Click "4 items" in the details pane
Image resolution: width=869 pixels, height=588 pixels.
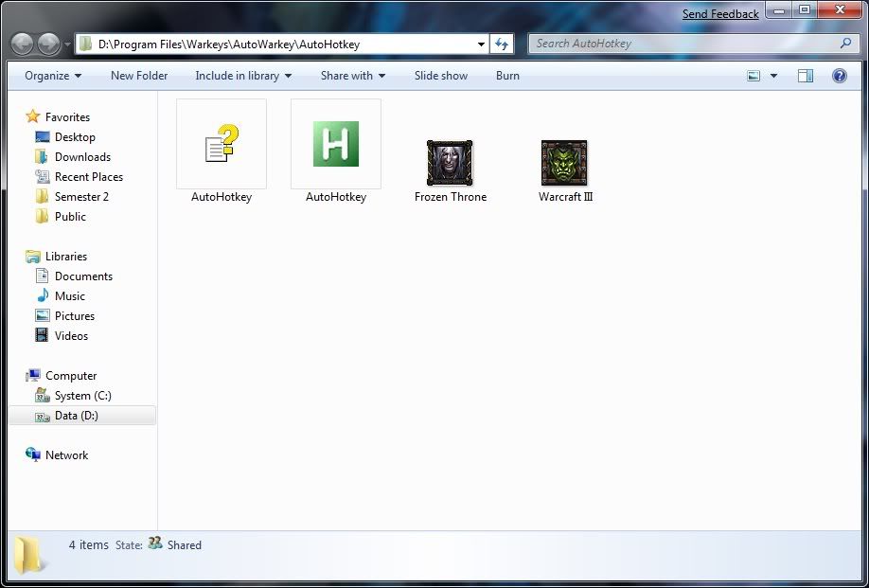click(89, 545)
